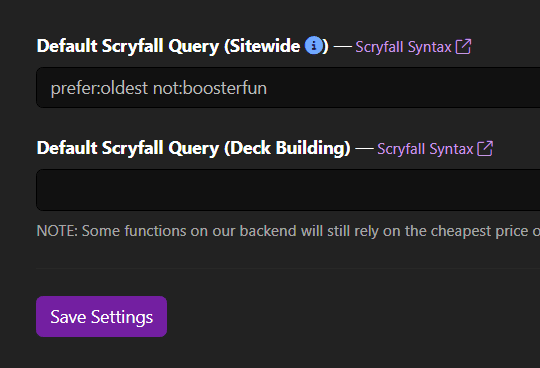The width and height of the screenshot is (540, 368).
Task: Click the Default Scryfall Query (Deck Building) label
Action: tap(193, 148)
